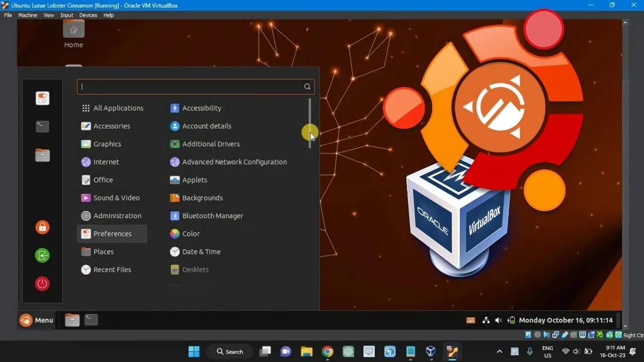This screenshot has height=362, width=644.
Task: Open Date & Time settings
Action: point(201,251)
